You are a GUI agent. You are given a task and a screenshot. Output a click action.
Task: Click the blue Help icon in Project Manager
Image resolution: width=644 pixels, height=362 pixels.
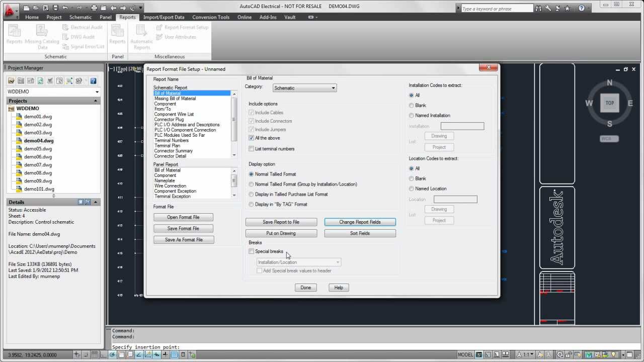(93, 80)
